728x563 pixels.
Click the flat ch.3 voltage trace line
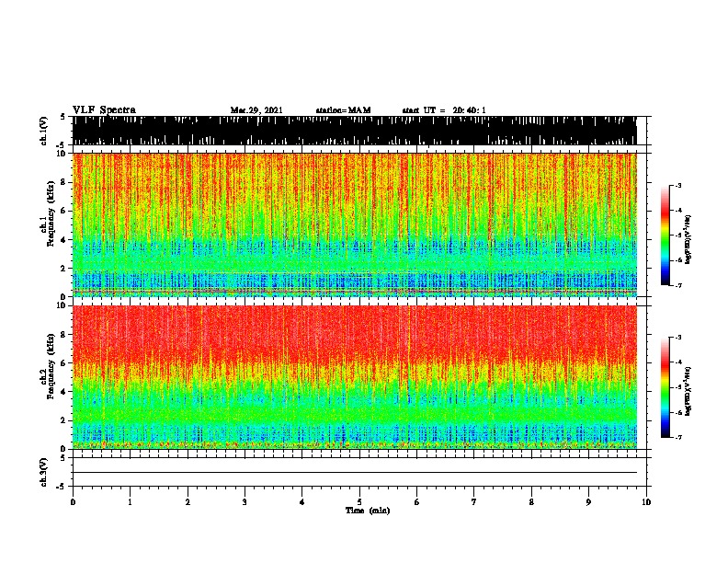[x=354, y=473]
